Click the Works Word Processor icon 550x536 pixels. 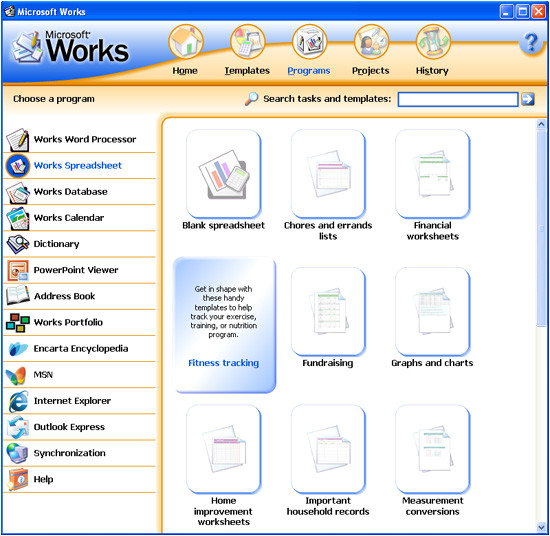coord(18,139)
